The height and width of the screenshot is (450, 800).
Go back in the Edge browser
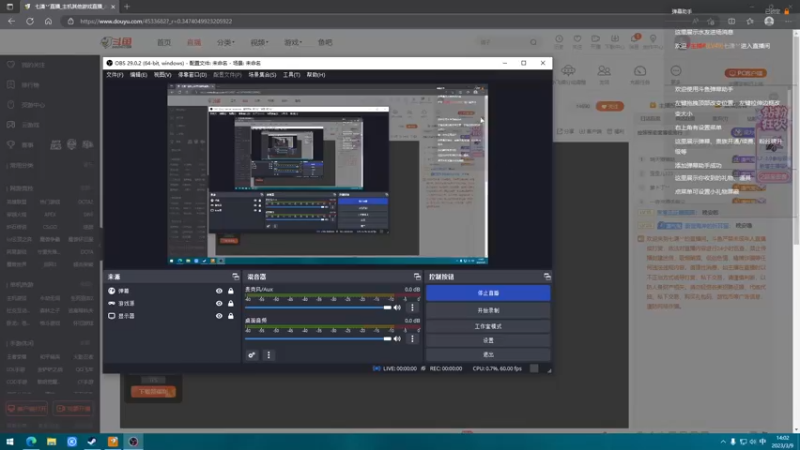[x=11, y=21]
